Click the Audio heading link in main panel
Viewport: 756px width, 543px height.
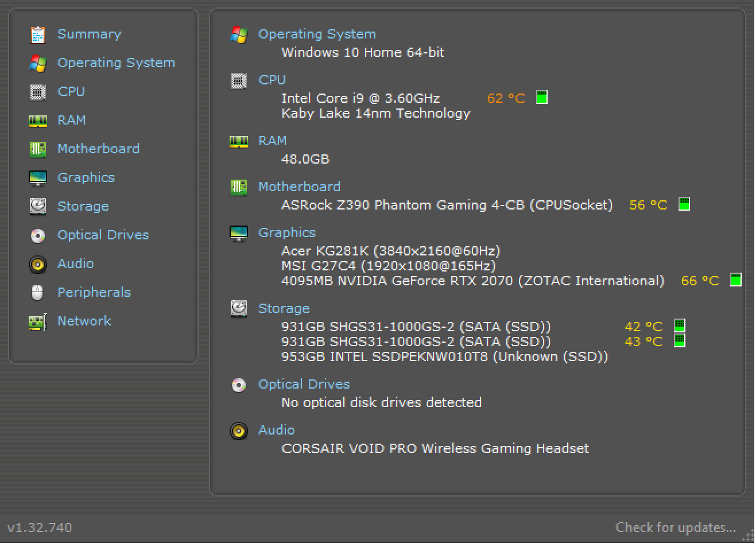pyautogui.click(x=277, y=430)
